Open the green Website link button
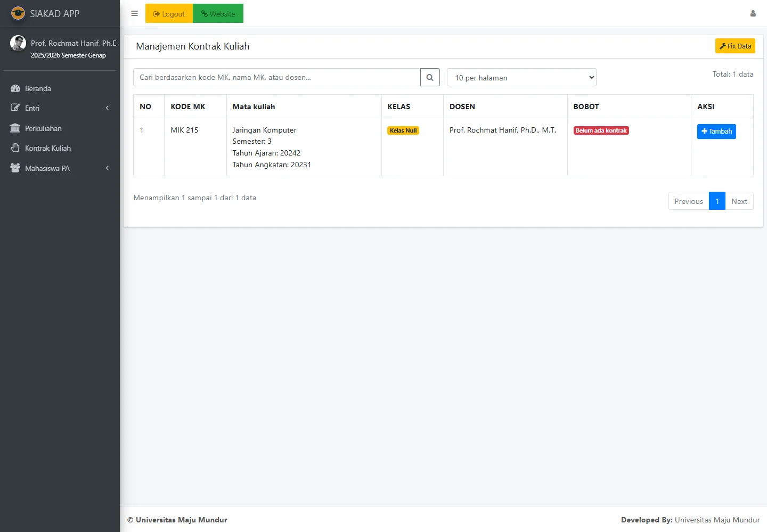The image size is (767, 532). [x=218, y=14]
